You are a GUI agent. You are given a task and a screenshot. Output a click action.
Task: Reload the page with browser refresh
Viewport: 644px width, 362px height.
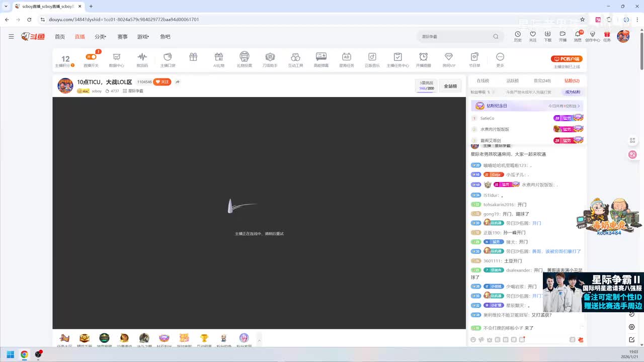(x=29, y=20)
